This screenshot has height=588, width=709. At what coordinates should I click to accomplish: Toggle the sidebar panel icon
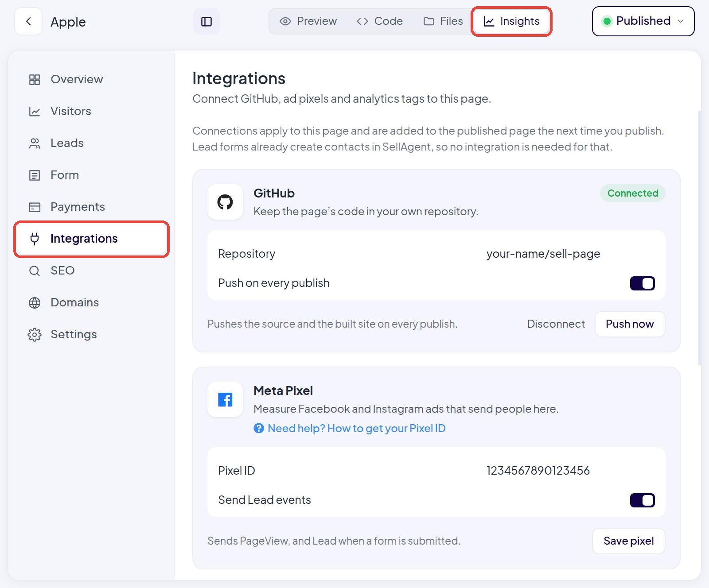[206, 21]
